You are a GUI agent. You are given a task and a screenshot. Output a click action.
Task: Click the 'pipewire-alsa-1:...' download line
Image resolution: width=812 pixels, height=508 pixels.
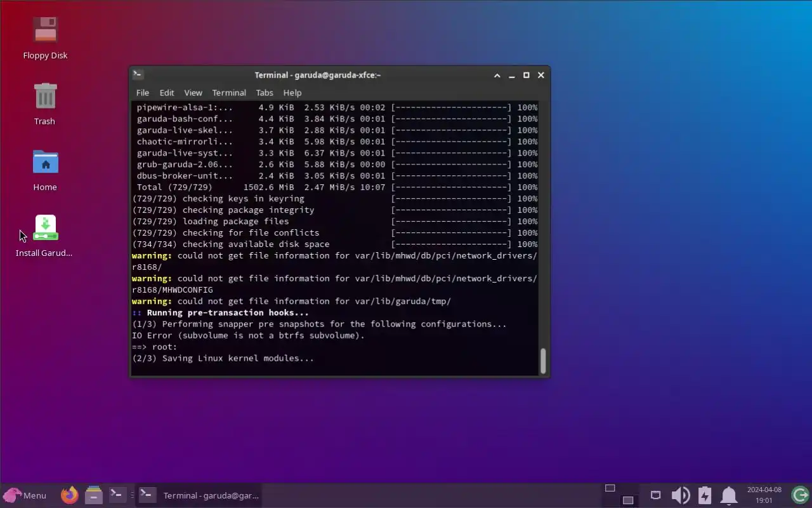[x=335, y=107]
